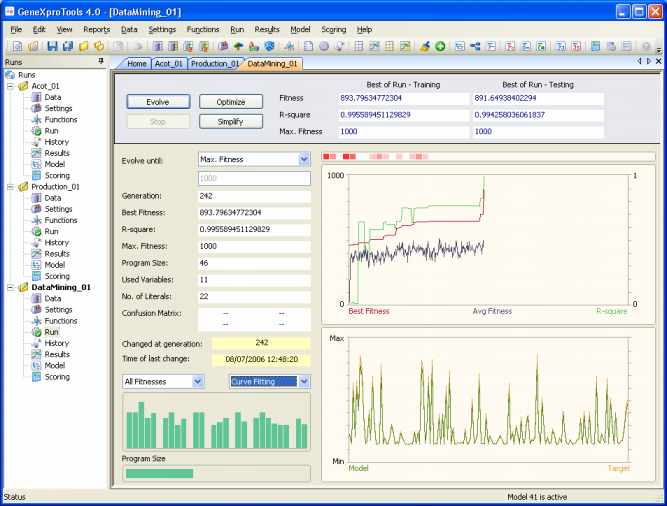The image size is (667, 506).
Task: Click the Save All double-floppy icon
Action: point(68,46)
